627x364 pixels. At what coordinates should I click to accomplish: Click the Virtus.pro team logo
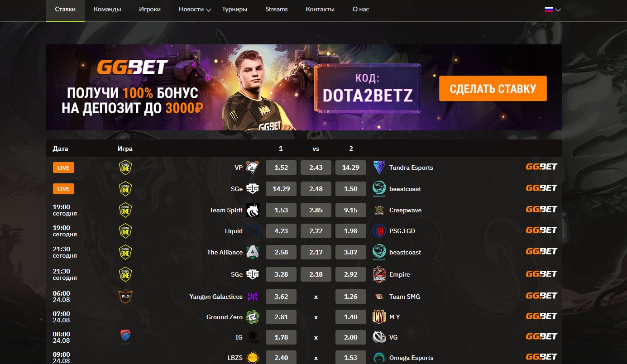point(253,168)
